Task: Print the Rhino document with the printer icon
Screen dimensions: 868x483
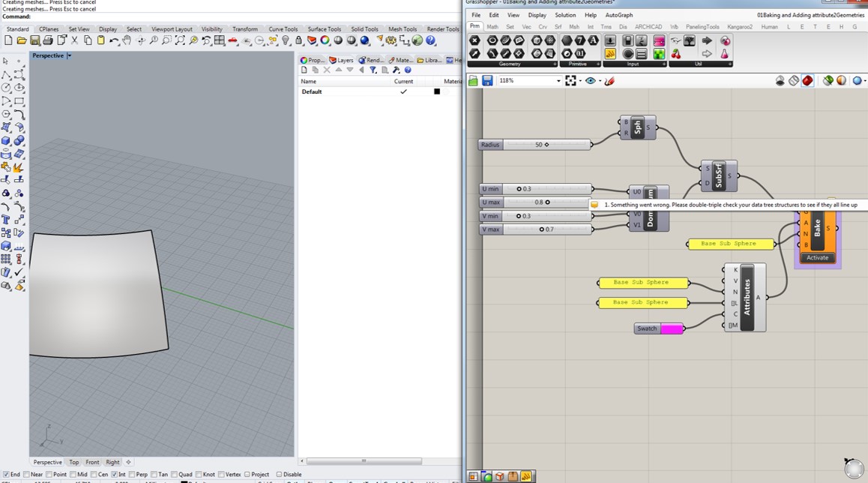Action: [x=48, y=40]
